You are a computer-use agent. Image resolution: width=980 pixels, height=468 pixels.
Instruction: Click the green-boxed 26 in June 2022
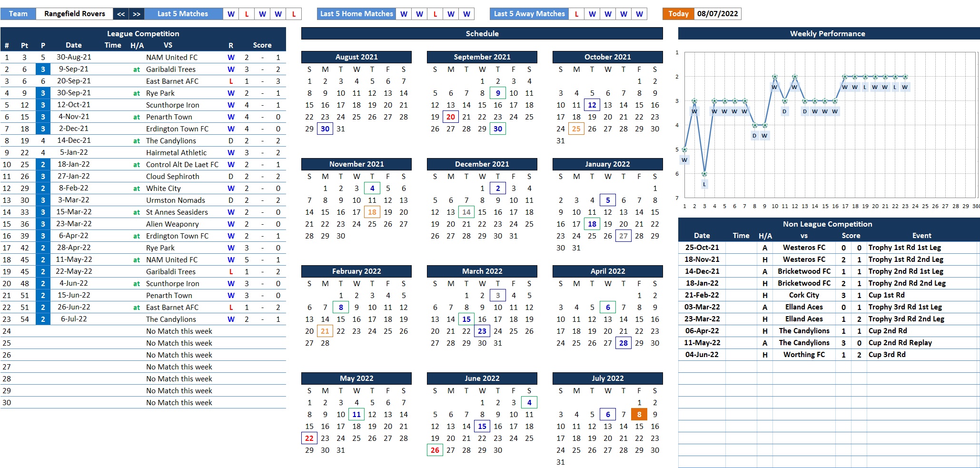(x=435, y=450)
